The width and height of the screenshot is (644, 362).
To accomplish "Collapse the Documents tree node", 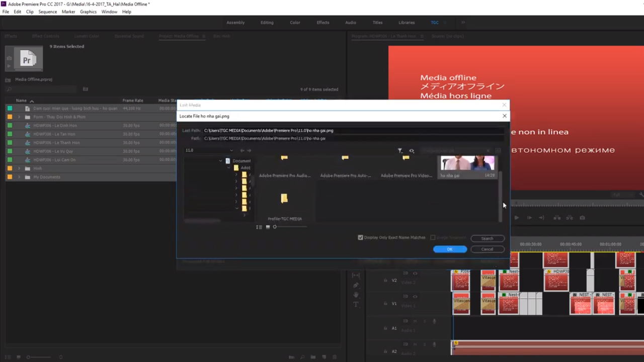I will [220, 161].
